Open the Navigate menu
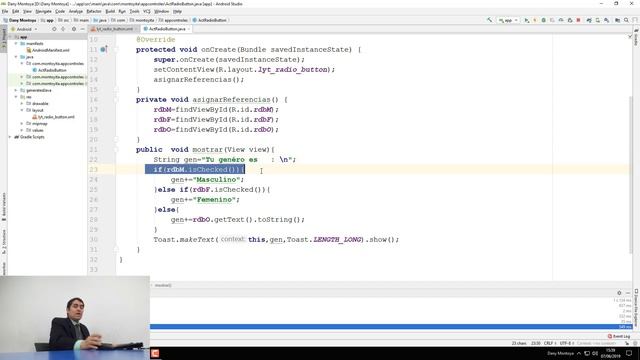Screen dimensions: 640x360 (x=43, y=11)
